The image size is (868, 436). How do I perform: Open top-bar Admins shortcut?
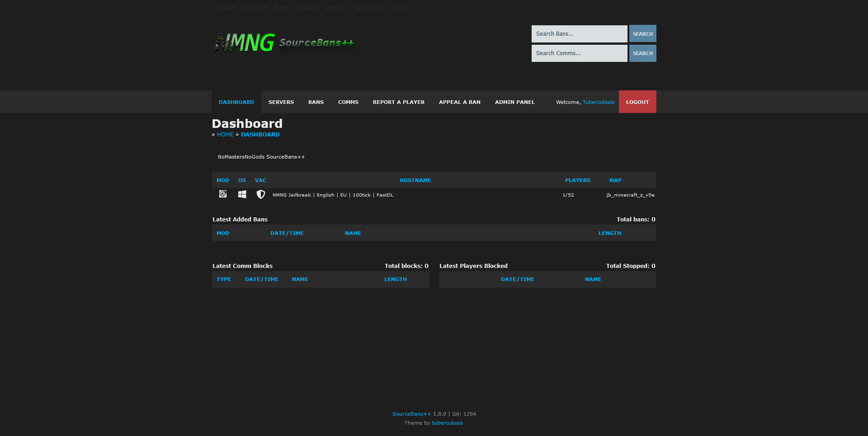pyautogui.click(x=225, y=8)
